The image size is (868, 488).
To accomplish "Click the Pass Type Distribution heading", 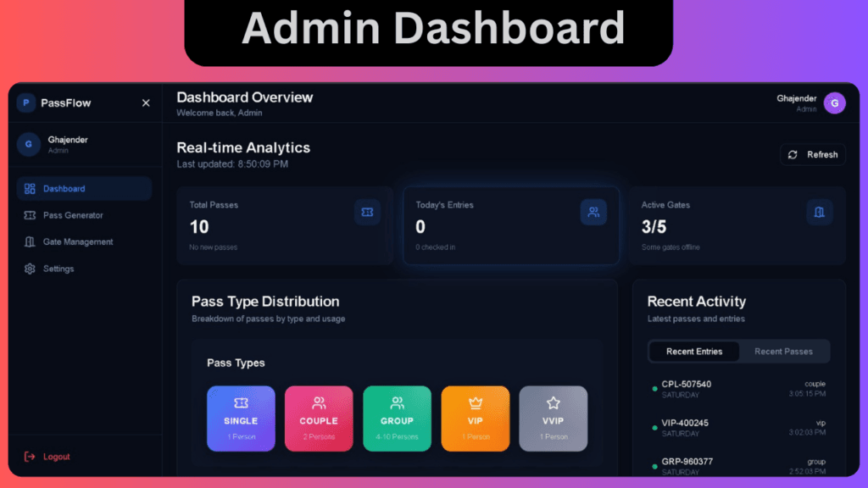I will point(265,302).
